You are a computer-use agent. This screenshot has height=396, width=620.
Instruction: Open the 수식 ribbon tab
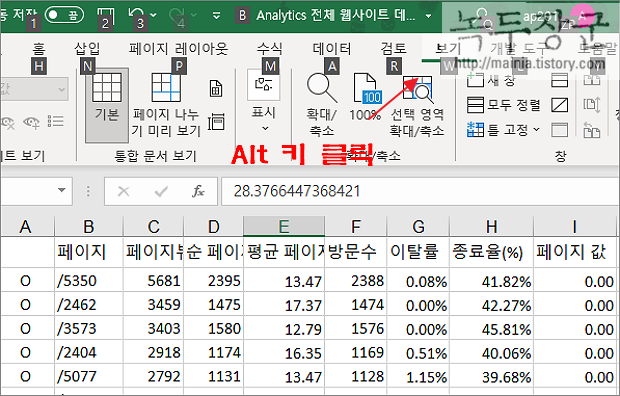click(269, 49)
